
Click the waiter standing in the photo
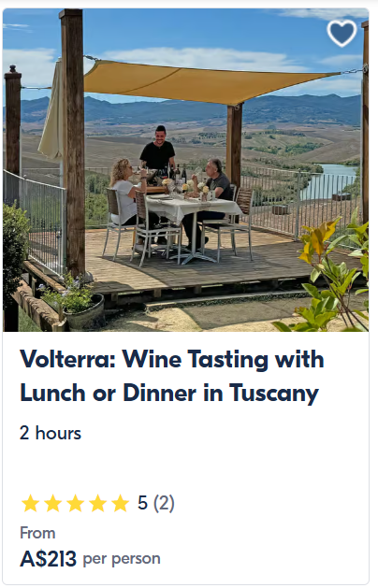point(158,148)
